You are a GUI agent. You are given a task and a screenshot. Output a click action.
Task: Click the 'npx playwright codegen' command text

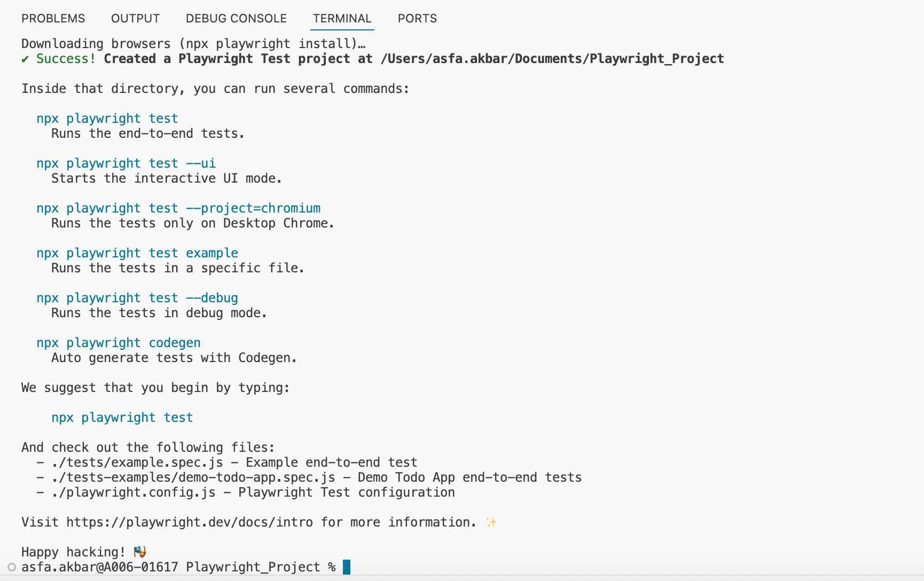click(x=119, y=343)
